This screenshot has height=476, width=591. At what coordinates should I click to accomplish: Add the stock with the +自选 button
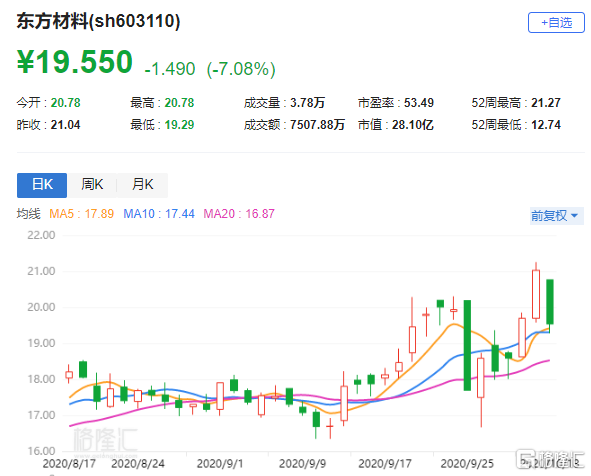[556, 23]
